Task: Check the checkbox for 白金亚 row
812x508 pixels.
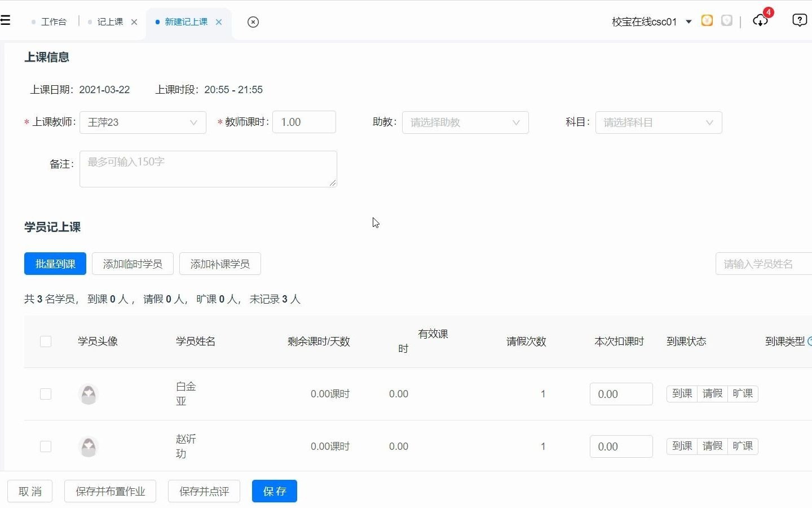Action: click(x=46, y=394)
